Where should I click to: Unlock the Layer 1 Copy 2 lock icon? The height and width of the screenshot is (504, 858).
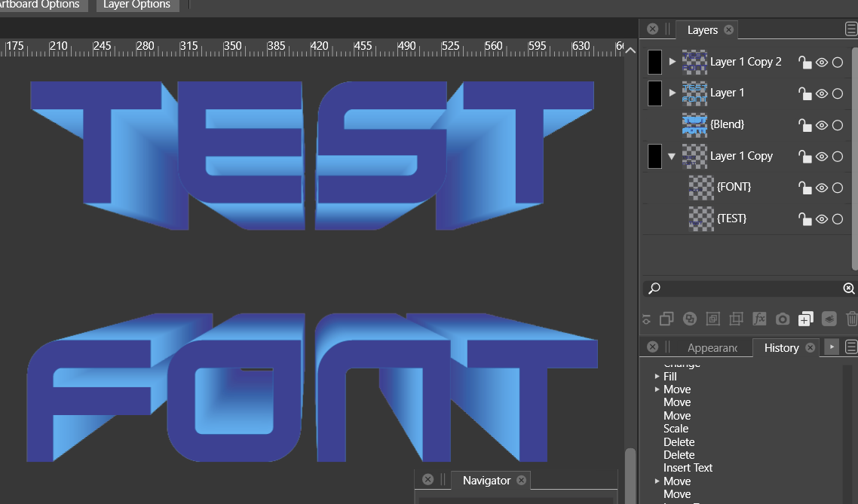pyautogui.click(x=805, y=63)
